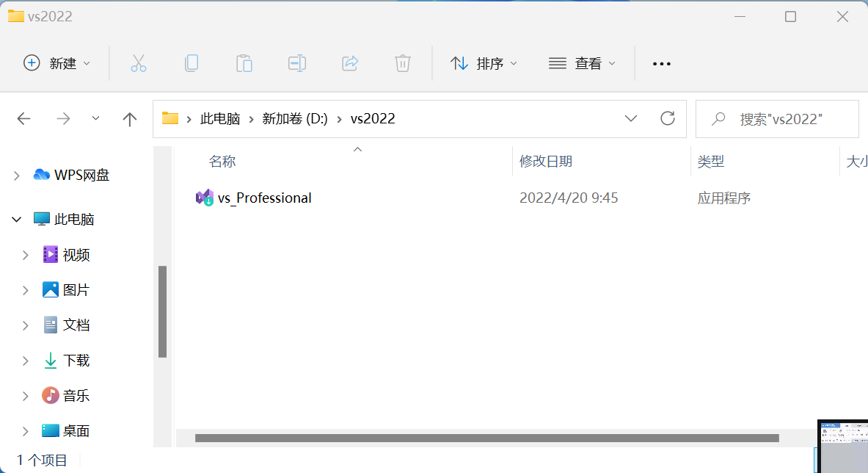The width and height of the screenshot is (868, 473).
Task: Go forward with the right arrow
Action: [x=64, y=118]
